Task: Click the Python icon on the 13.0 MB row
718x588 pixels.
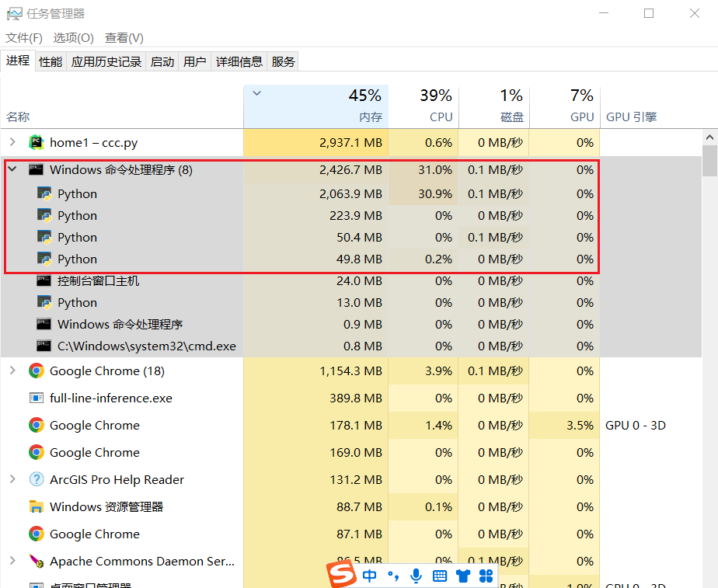Action: click(44, 302)
